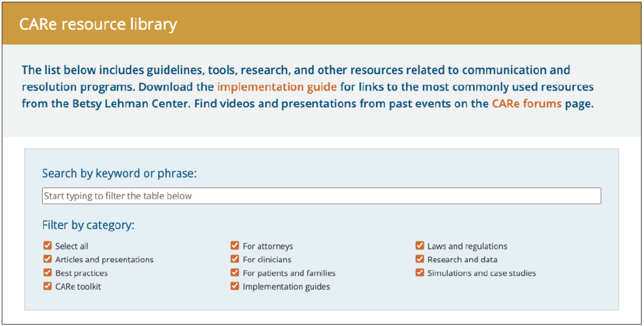
Task: Toggle Simulations and case studies checkbox
Action: click(420, 272)
